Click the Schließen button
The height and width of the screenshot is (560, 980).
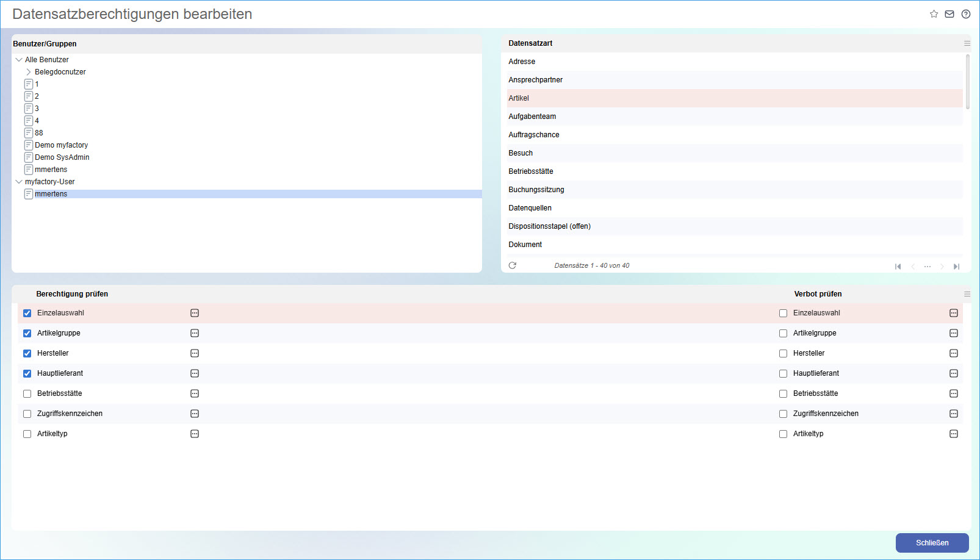click(932, 543)
